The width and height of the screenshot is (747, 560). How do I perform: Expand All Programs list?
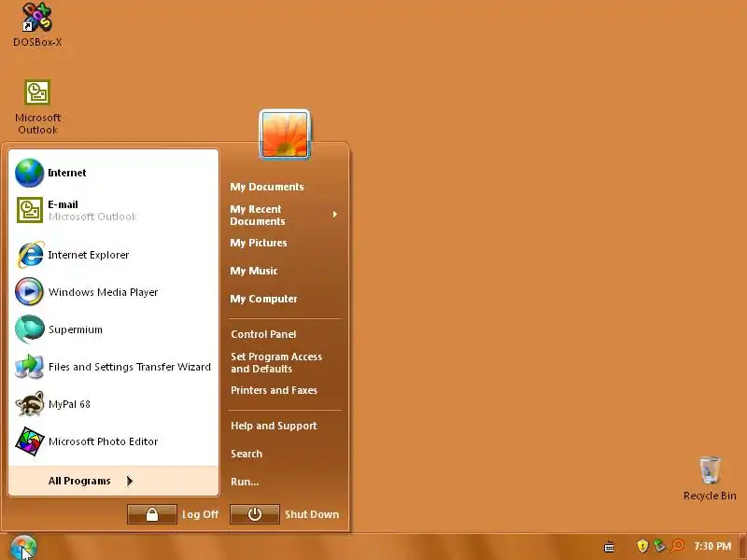pos(113,481)
